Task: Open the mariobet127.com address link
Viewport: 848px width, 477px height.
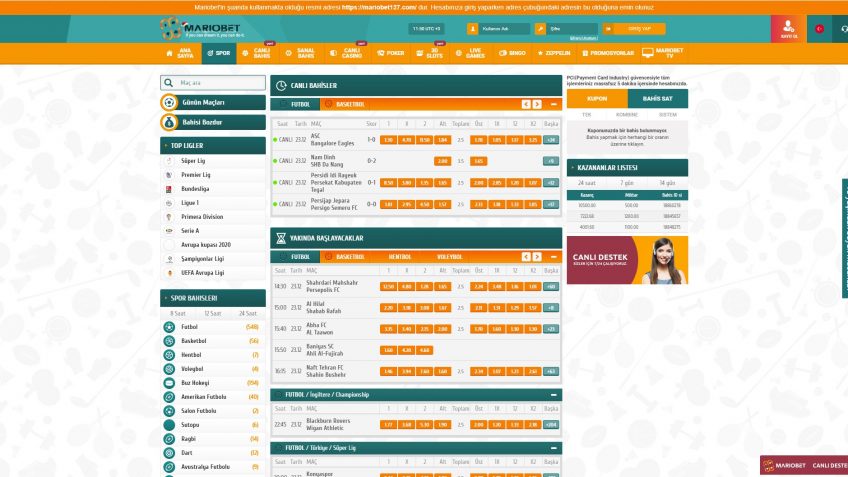Action: [379, 8]
